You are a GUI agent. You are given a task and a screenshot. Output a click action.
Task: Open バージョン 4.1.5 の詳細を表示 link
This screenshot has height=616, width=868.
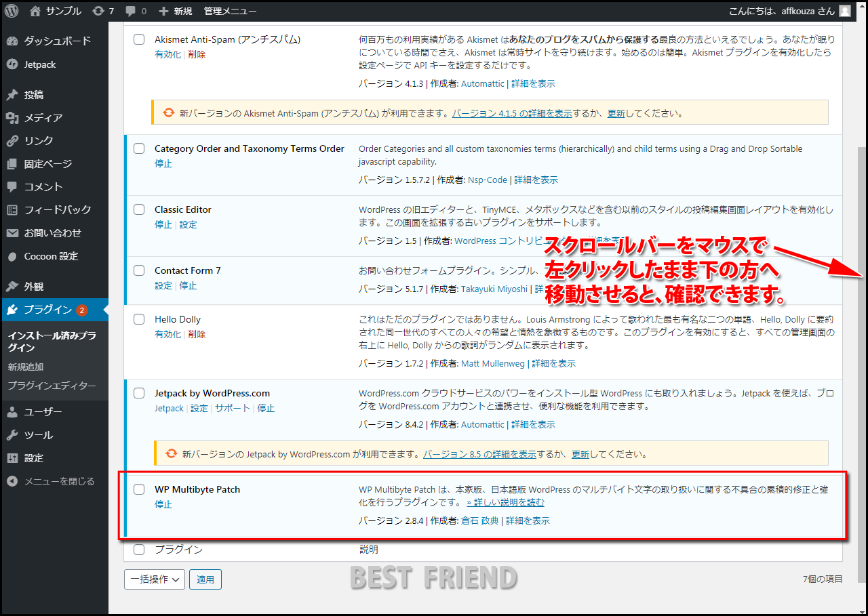point(512,113)
